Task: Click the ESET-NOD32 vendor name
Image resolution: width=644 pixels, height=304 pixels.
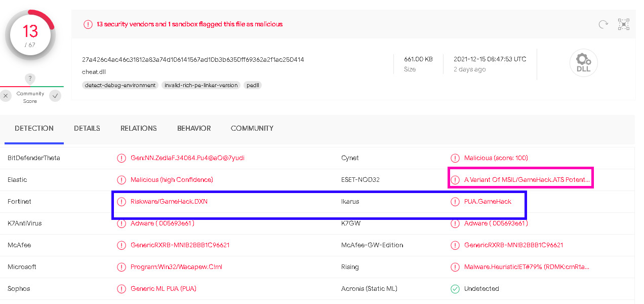Action: (x=360, y=180)
